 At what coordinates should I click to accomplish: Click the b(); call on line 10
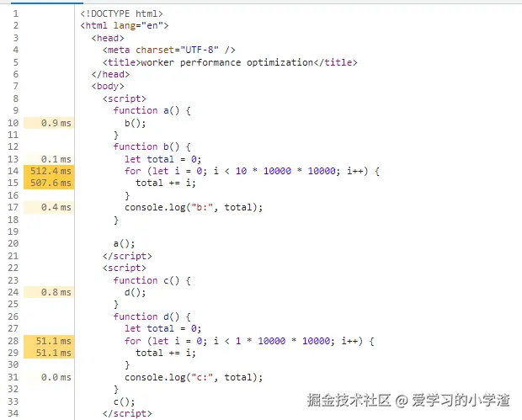tap(136, 123)
